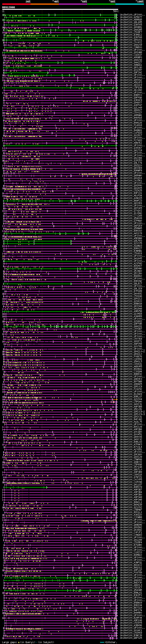
Task: Open hit UniRef100_A8MRQ5
Action: click(131, 20)
